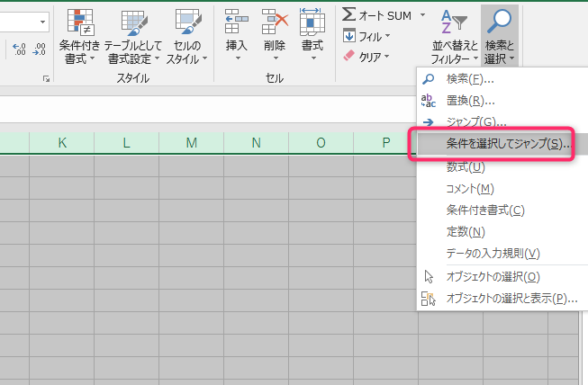
Task: Select データの入力規則(V) menu entry
Action: pyautogui.click(x=493, y=254)
